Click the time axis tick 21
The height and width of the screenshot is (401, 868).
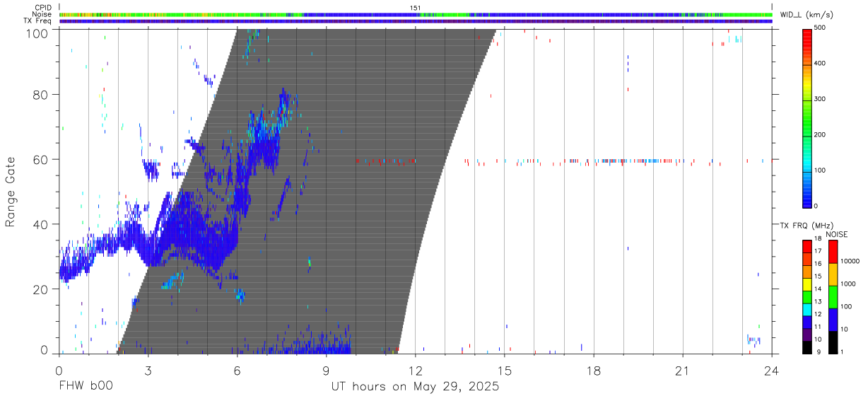[x=682, y=371]
